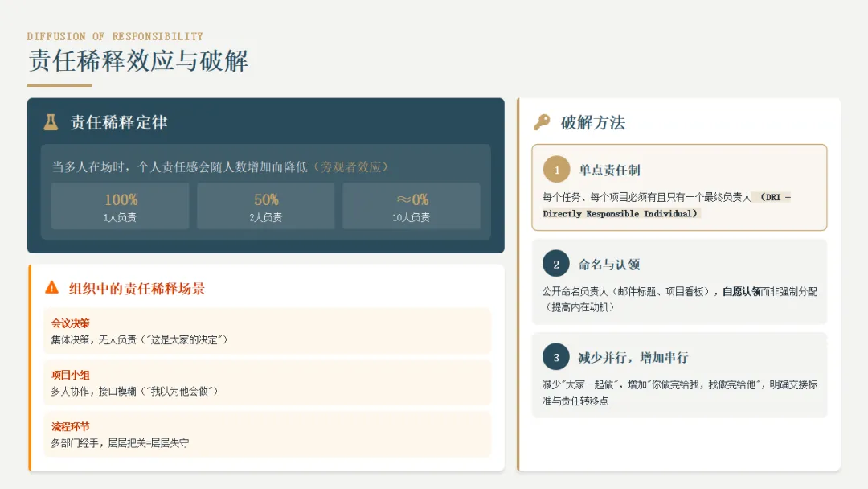Viewport: 868px width, 489px height.
Task: Click the text （提高内在动机）
Action: 579,307
